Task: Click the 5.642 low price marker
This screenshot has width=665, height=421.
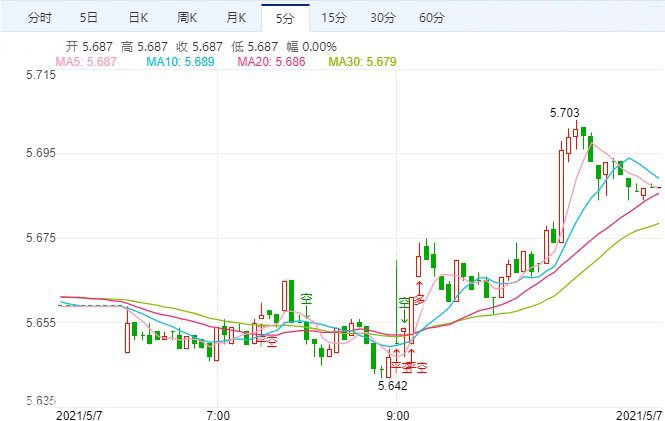Action: (x=393, y=385)
